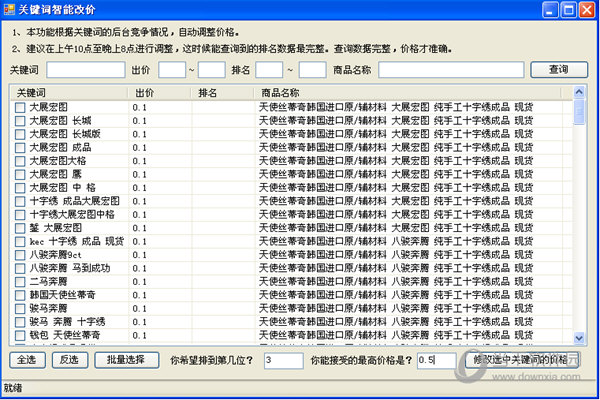Select the 骏马 奔腾 十字绣 keyword row
The image size is (600, 400).
[292, 322]
